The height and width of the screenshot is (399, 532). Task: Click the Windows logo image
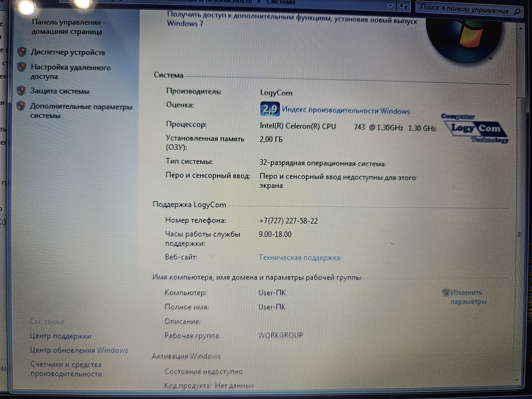click(x=464, y=40)
